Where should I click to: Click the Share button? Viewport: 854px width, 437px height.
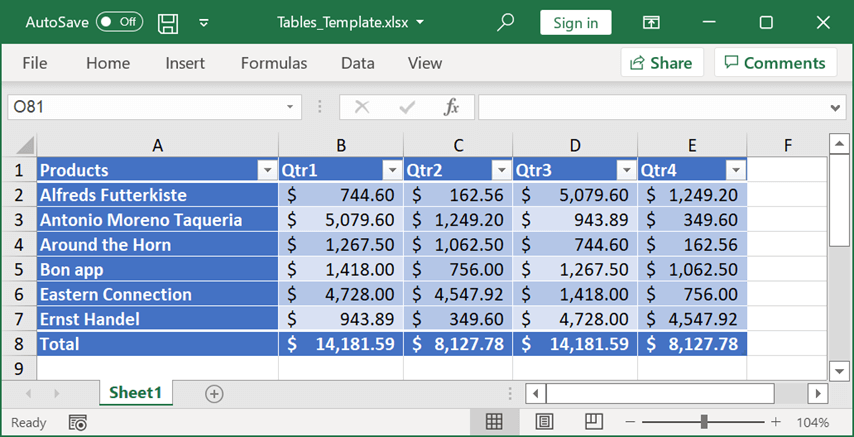661,63
